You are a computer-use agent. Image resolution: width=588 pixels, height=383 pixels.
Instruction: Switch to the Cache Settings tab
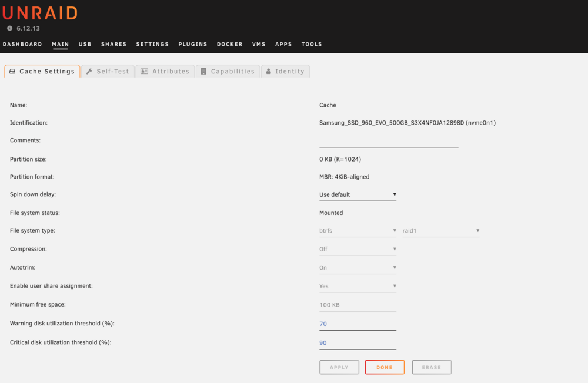pos(42,71)
